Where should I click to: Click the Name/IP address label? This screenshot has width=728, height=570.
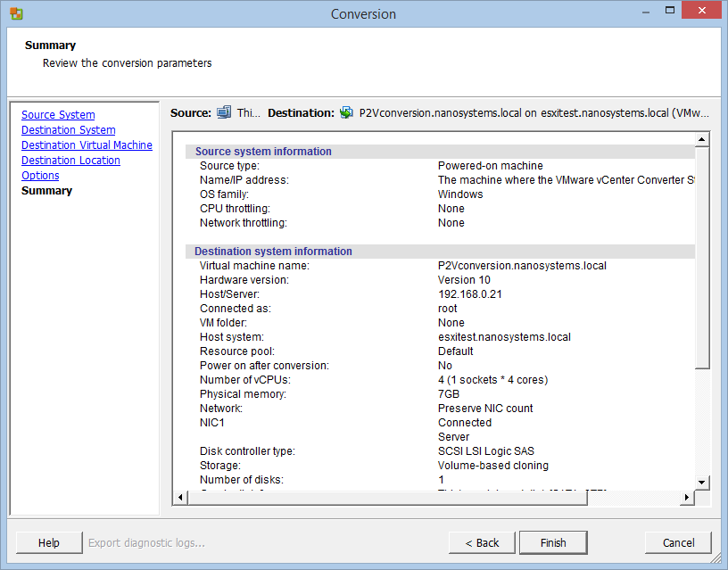[244, 180]
